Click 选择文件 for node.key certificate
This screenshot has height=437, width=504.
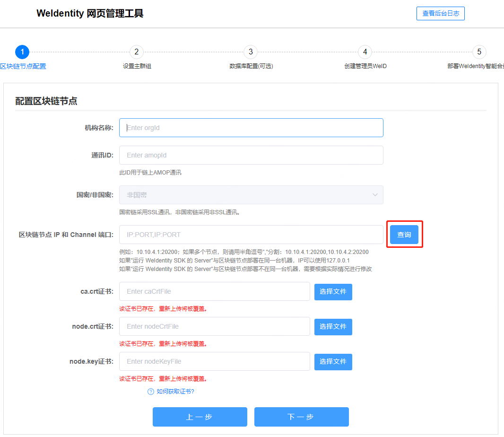(333, 362)
